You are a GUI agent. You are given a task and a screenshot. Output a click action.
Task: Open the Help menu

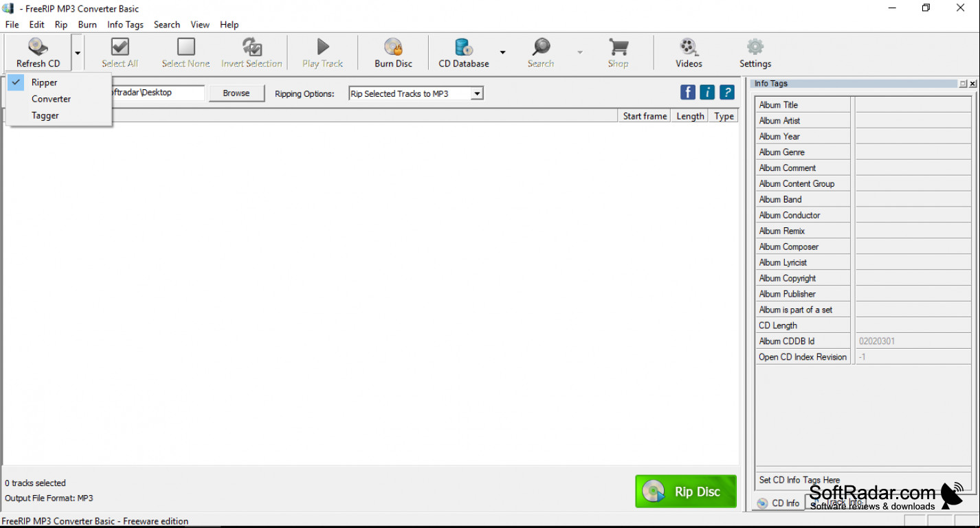click(x=230, y=25)
